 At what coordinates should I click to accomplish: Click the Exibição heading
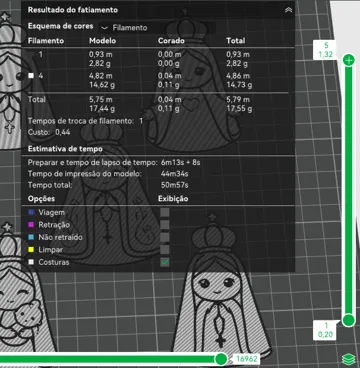point(173,199)
